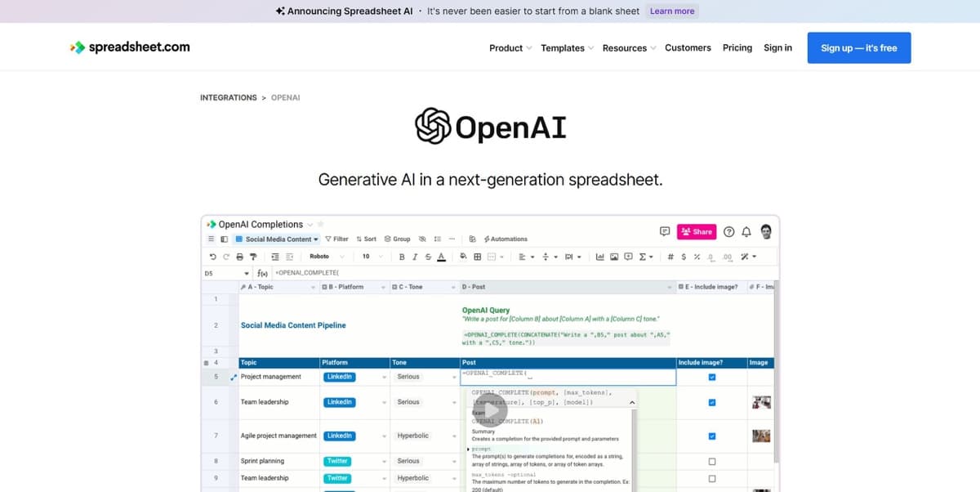Image resolution: width=980 pixels, height=492 pixels.
Task: Open the Customers page
Action: coord(688,48)
